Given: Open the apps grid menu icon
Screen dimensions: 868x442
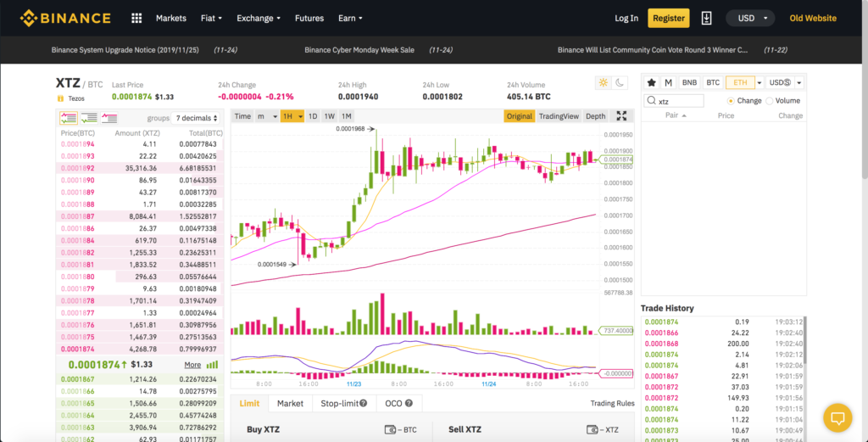Looking at the screenshot, I should click(136, 19).
